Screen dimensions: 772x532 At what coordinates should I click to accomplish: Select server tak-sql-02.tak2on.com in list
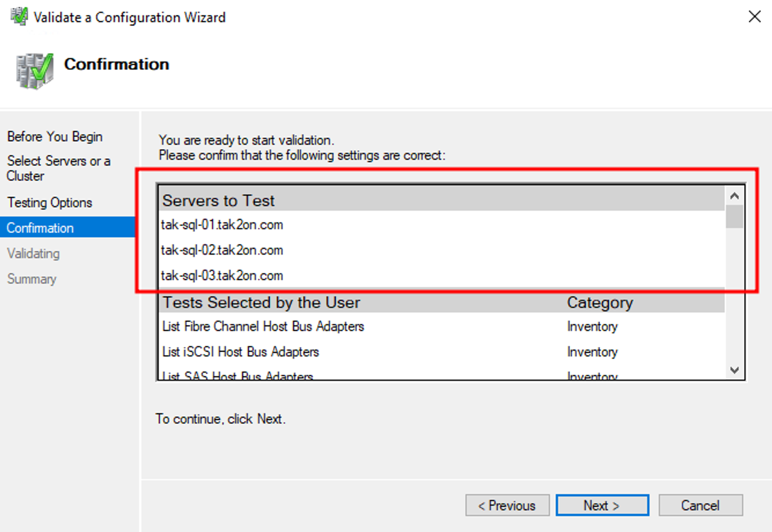222,250
